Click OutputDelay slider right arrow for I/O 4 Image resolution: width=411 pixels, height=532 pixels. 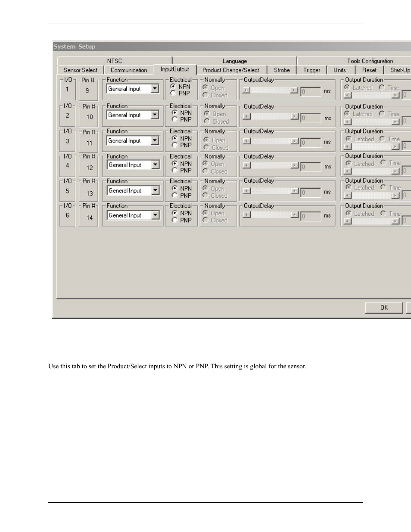click(x=295, y=165)
